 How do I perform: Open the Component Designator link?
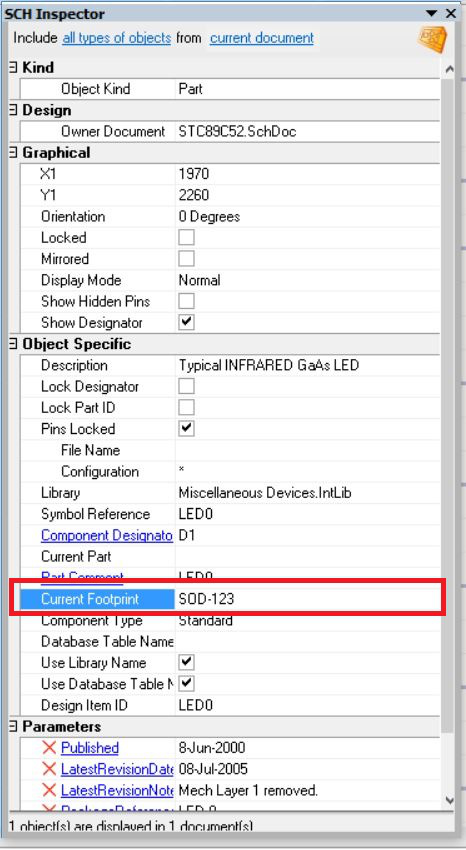[x=107, y=536]
